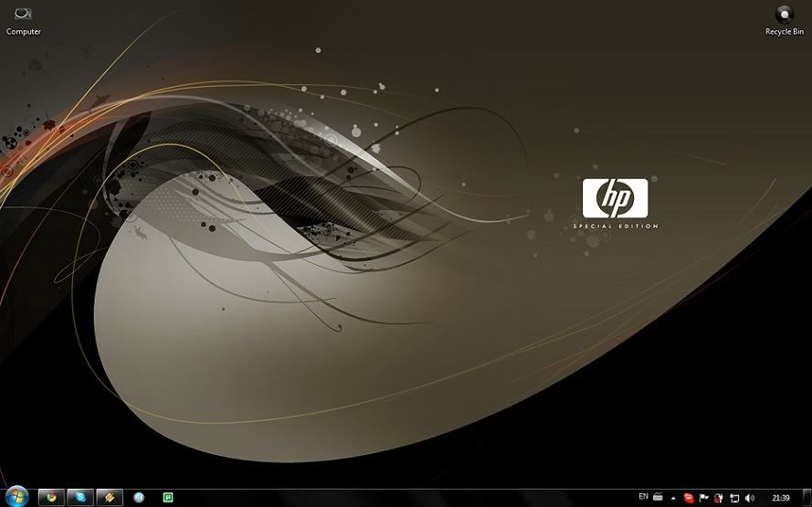Click the red Skype status tray icon
This screenshot has width=812, height=507.
click(x=689, y=498)
